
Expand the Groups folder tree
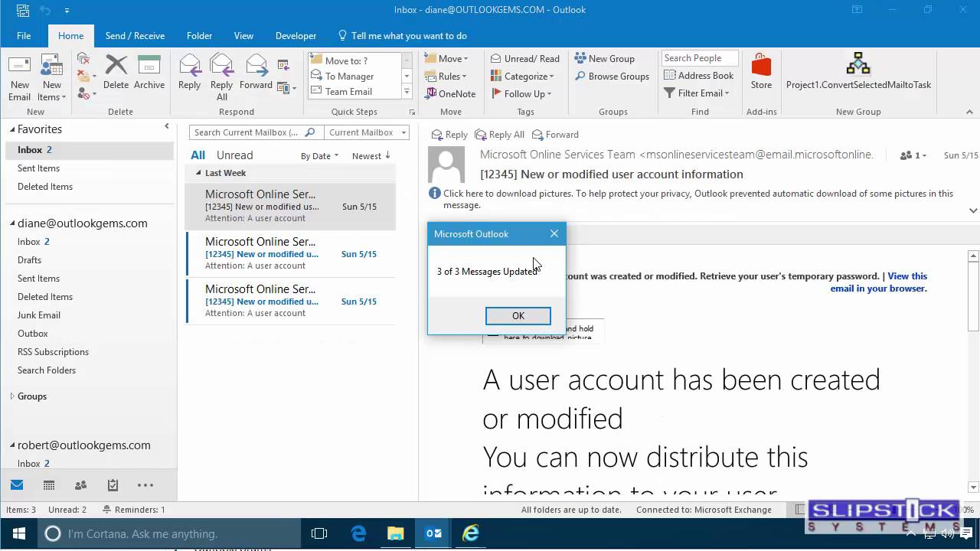click(x=11, y=396)
